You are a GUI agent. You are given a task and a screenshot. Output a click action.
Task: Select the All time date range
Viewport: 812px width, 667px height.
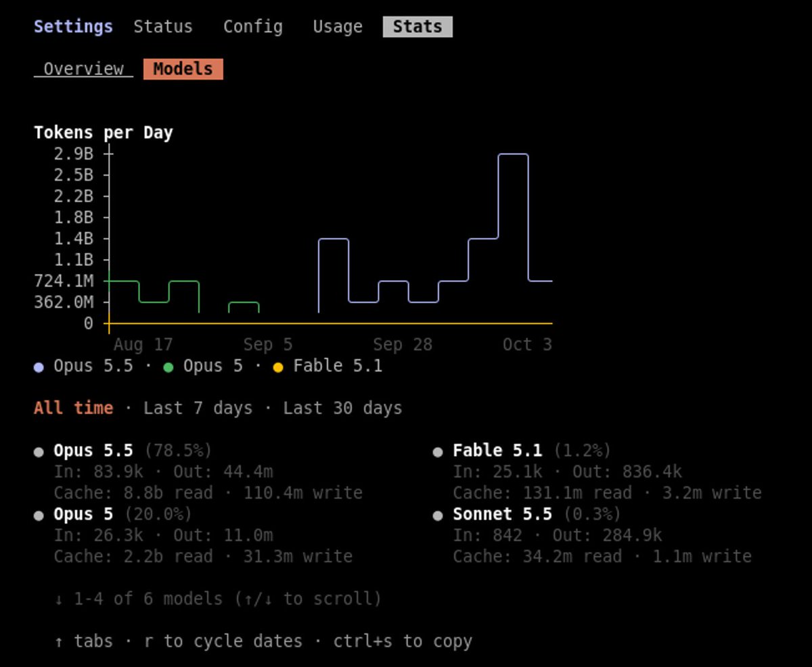click(x=73, y=408)
